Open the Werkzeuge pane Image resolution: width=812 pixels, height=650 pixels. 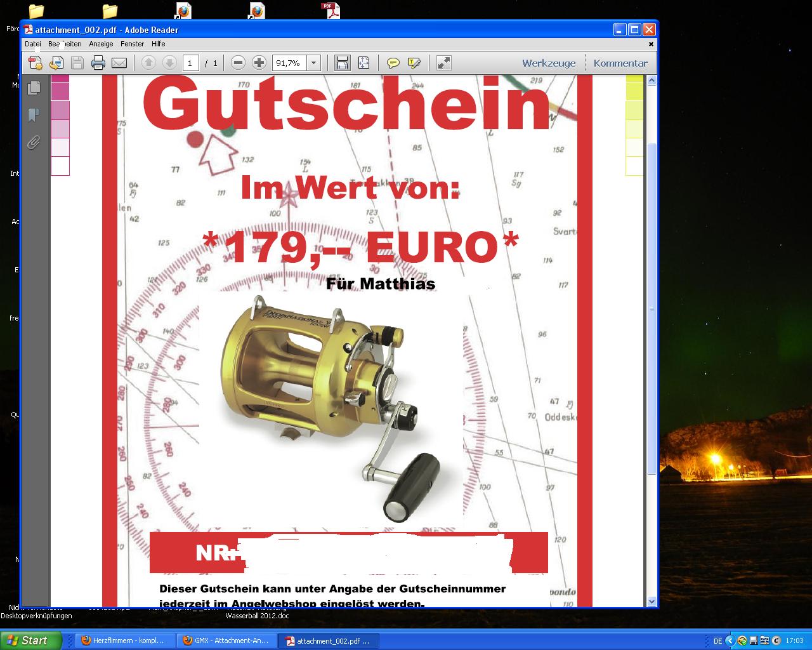549,63
